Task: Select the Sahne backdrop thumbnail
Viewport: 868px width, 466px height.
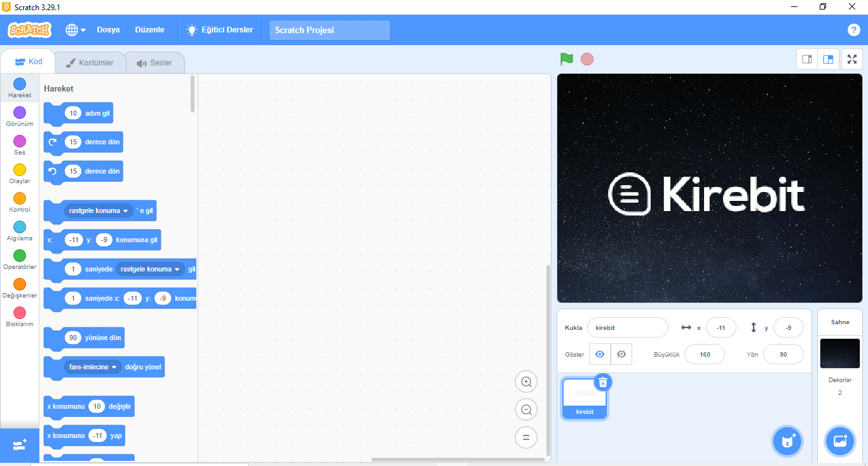Action: [839, 353]
